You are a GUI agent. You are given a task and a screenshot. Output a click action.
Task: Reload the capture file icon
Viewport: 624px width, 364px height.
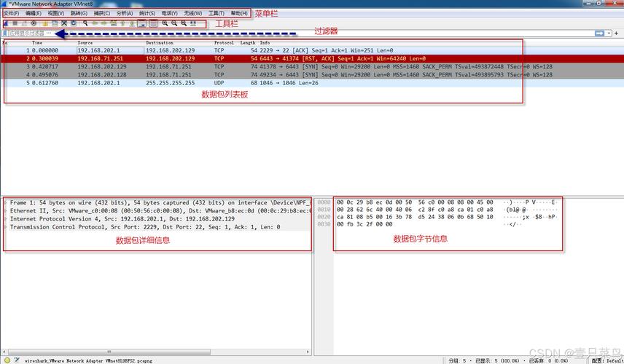74,23
